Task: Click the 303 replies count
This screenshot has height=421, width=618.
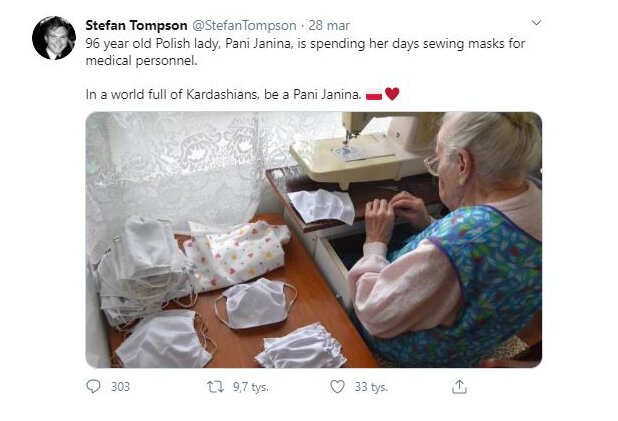Action: (120, 386)
